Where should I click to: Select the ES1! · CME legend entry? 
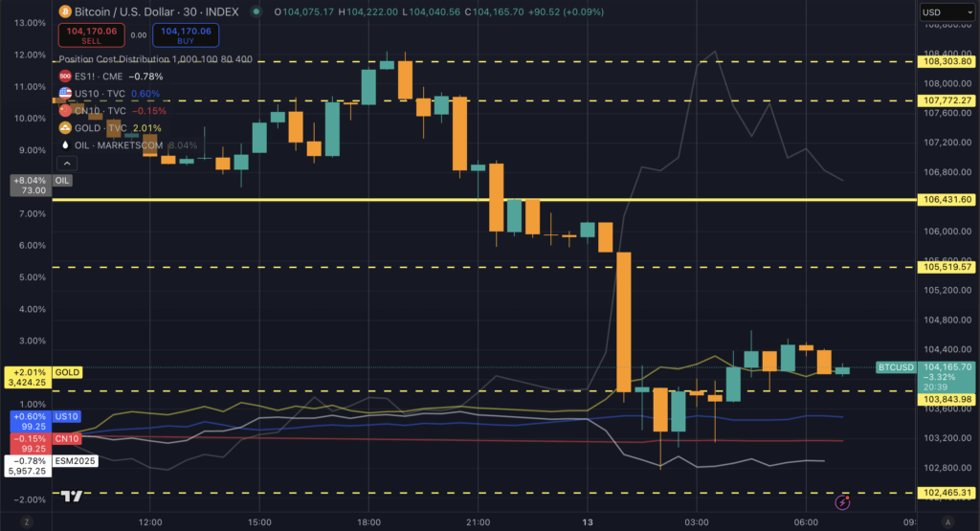[x=99, y=77]
